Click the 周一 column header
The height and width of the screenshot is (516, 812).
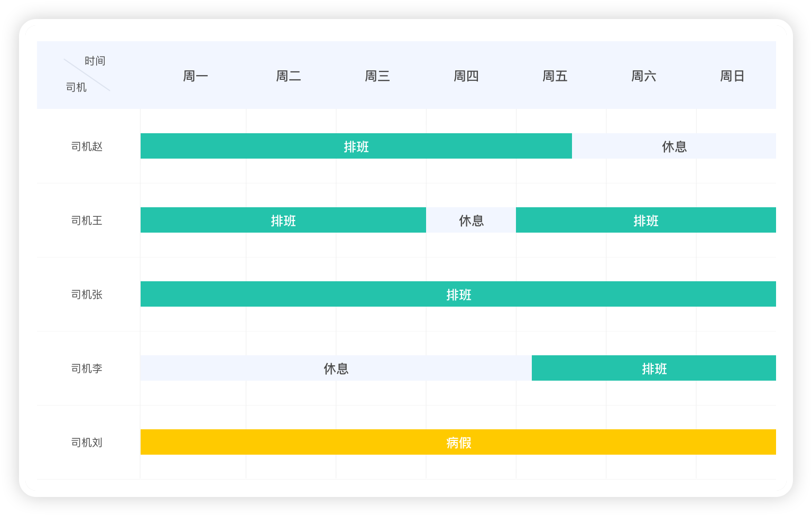tap(196, 76)
